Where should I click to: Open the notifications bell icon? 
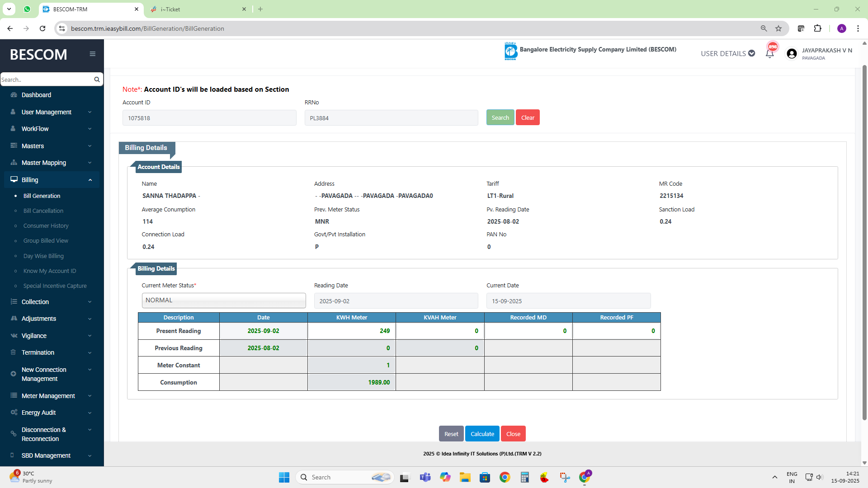click(x=769, y=53)
